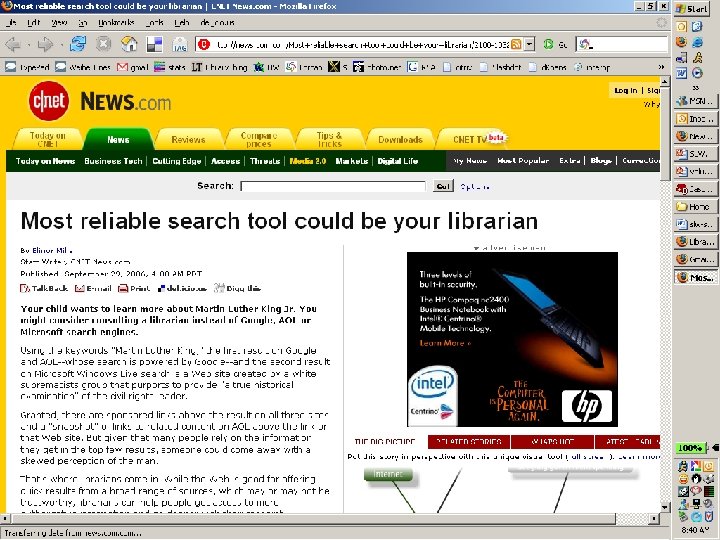Viewport: 720px width, 540px height.
Task: Click the TalkBack icon link
Action: pos(44,288)
